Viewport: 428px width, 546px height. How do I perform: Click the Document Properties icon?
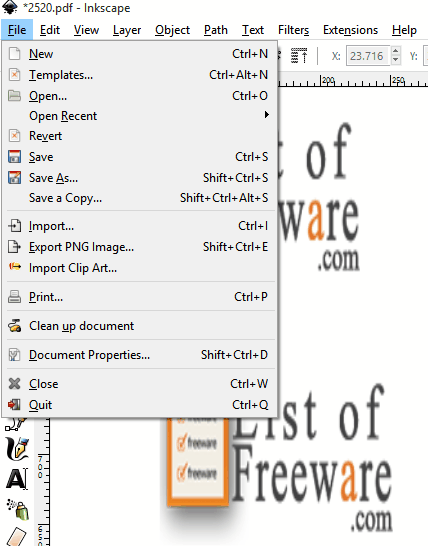click(x=14, y=355)
